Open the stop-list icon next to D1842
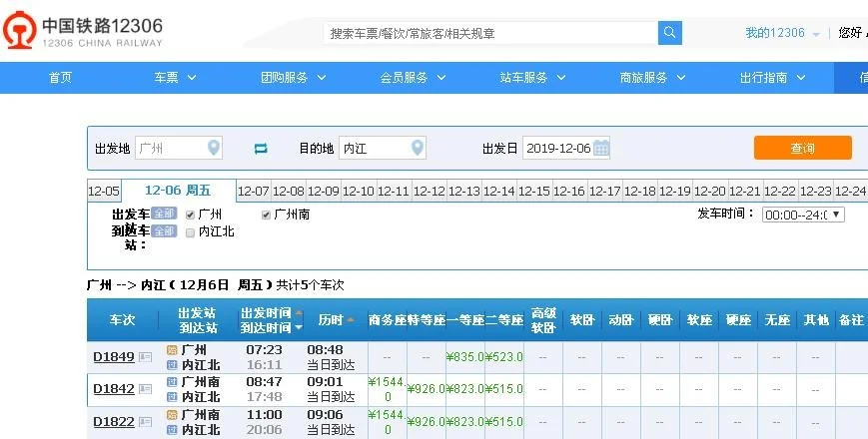The width and height of the screenshot is (868, 439). 145,389
